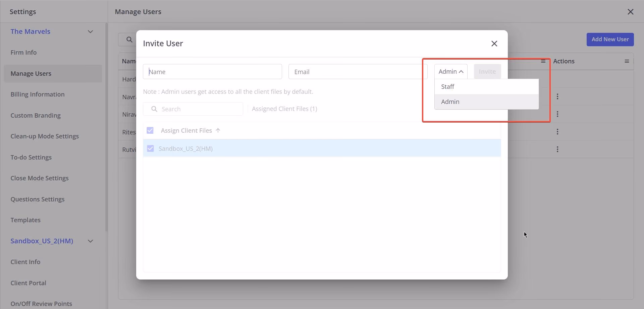Open the three-dot actions menu in Navr row
The height and width of the screenshot is (309, 644).
(557, 97)
